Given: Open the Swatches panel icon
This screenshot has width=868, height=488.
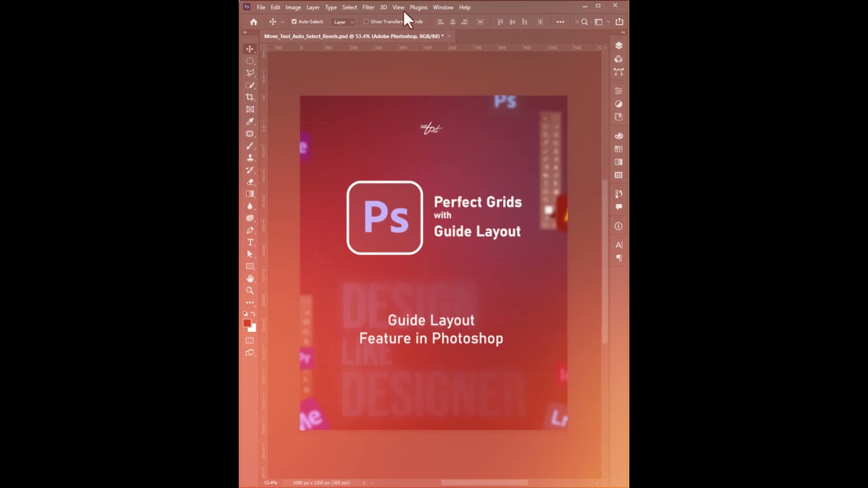Looking at the screenshot, I should coord(618,149).
